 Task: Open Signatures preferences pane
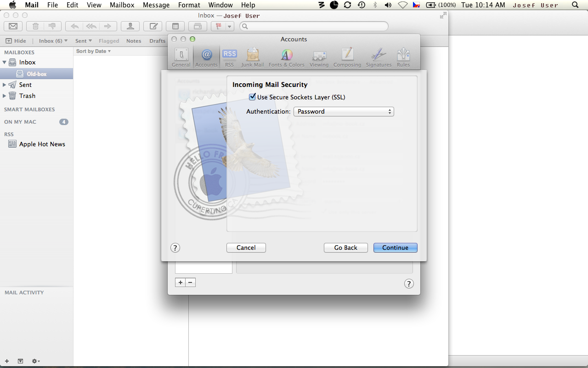click(379, 57)
